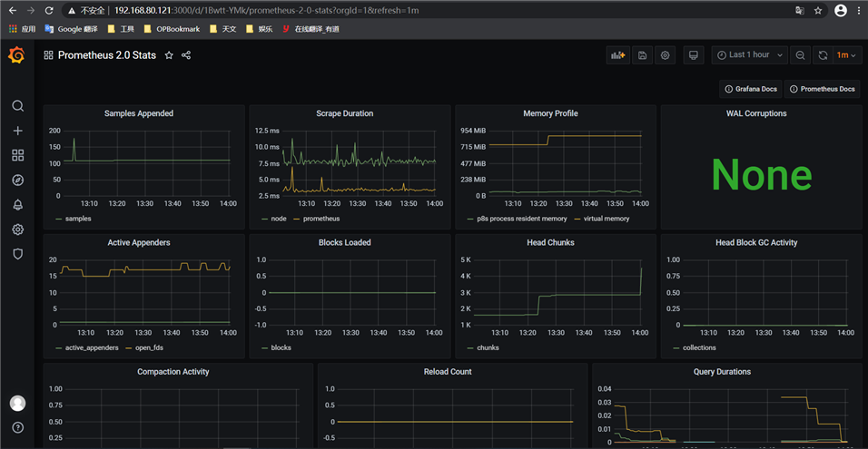Click the Add panel icon
The width and height of the screenshot is (868, 449).
click(x=618, y=55)
